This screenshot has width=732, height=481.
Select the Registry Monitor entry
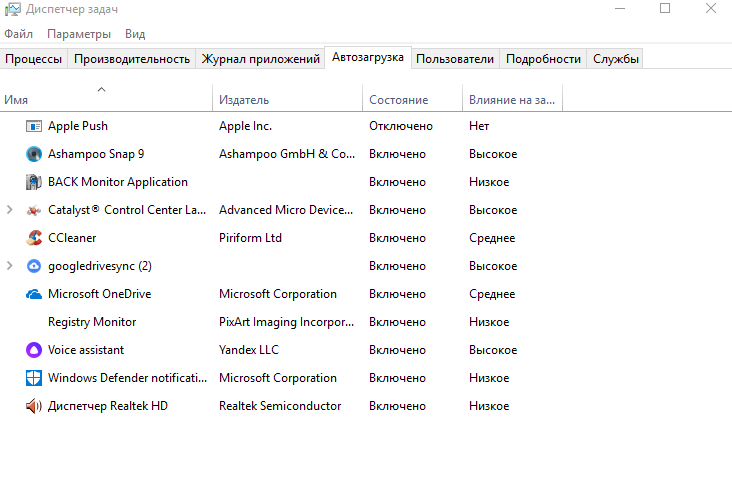(92, 322)
